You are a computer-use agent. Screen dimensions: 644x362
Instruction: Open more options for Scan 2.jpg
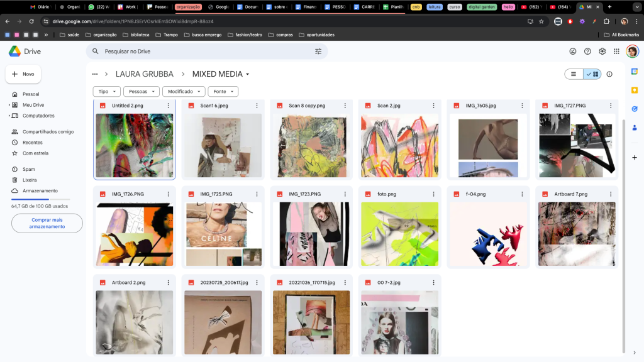coord(434,106)
